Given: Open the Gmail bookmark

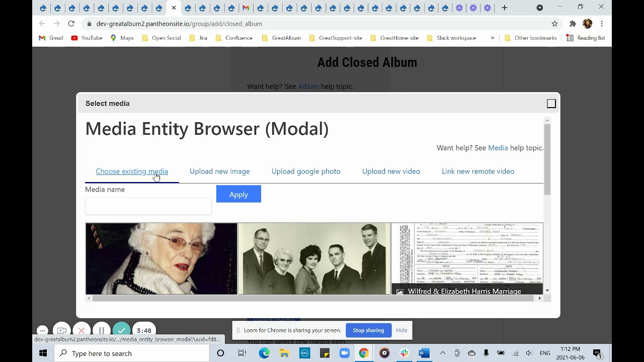Looking at the screenshot, I should 51,38.
